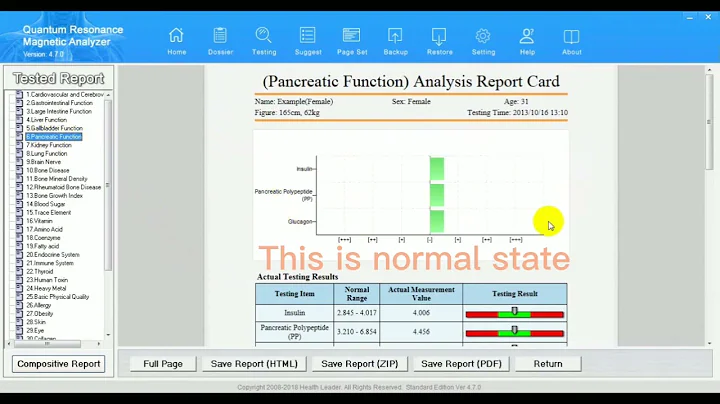Click Save Report (ZIP) button
Screen dimensions: 720x404
pyautogui.click(x=360, y=364)
